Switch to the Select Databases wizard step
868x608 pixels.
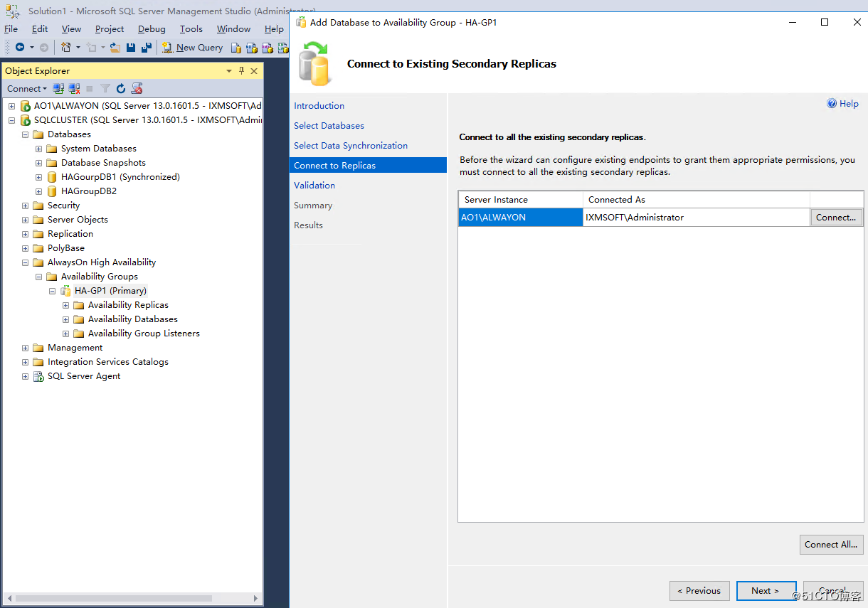pos(329,125)
